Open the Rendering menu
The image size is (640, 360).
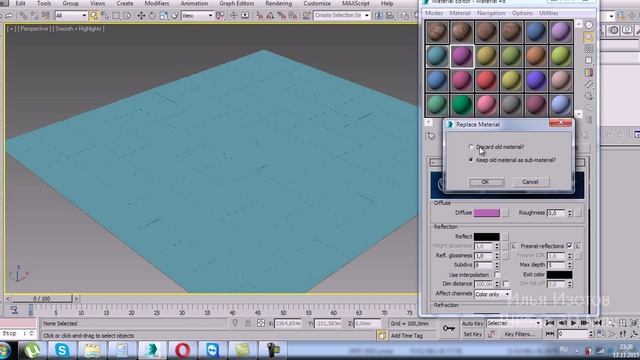point(278,3)
